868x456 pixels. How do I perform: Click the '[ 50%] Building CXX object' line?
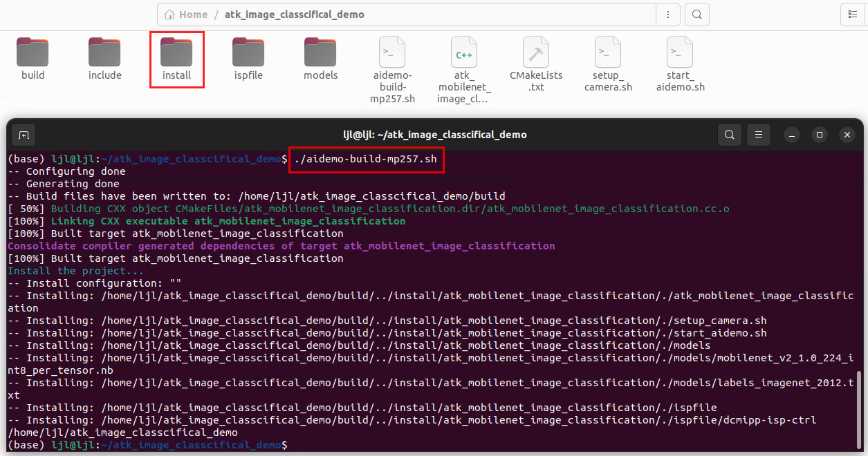pyautogui.click(x=369, y=209)
